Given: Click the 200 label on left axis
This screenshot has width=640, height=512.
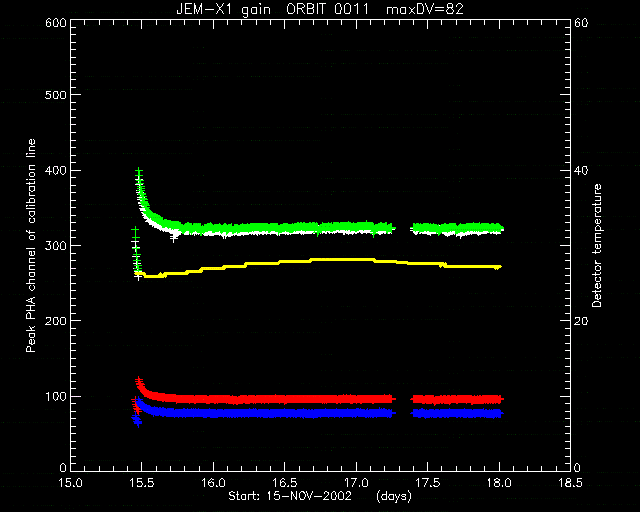Looking at the screenshot, I should click(x=56, y=321).
